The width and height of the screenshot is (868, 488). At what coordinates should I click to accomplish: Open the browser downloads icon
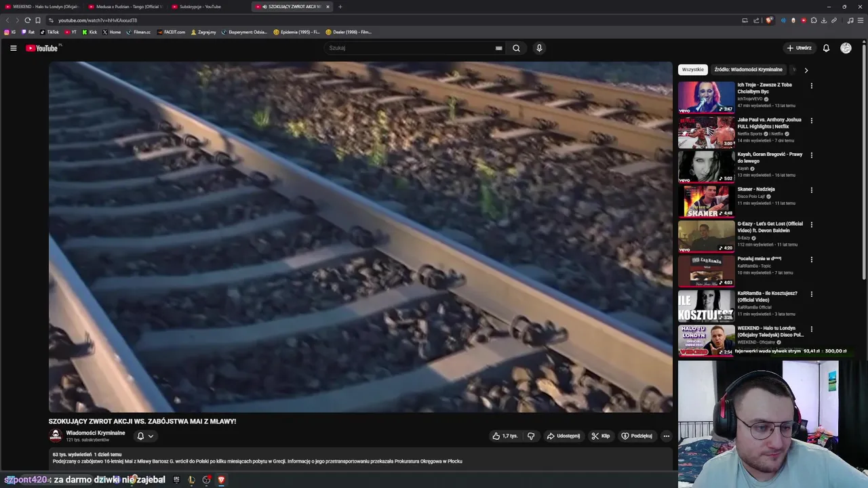(x=824, y=20)
